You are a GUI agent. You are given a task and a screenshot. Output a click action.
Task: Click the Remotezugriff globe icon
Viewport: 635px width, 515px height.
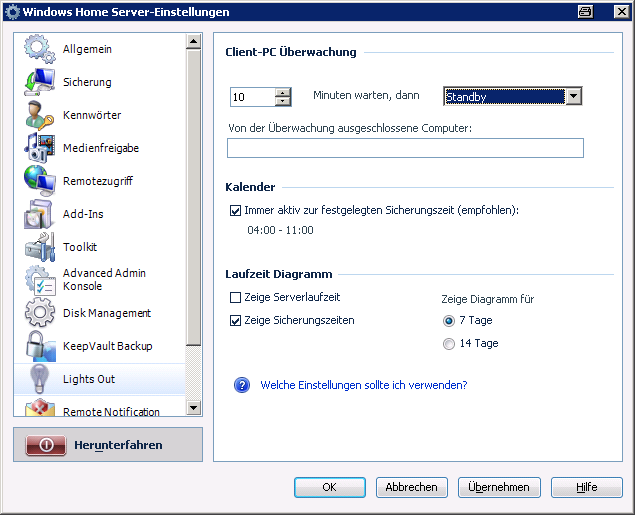39,181
